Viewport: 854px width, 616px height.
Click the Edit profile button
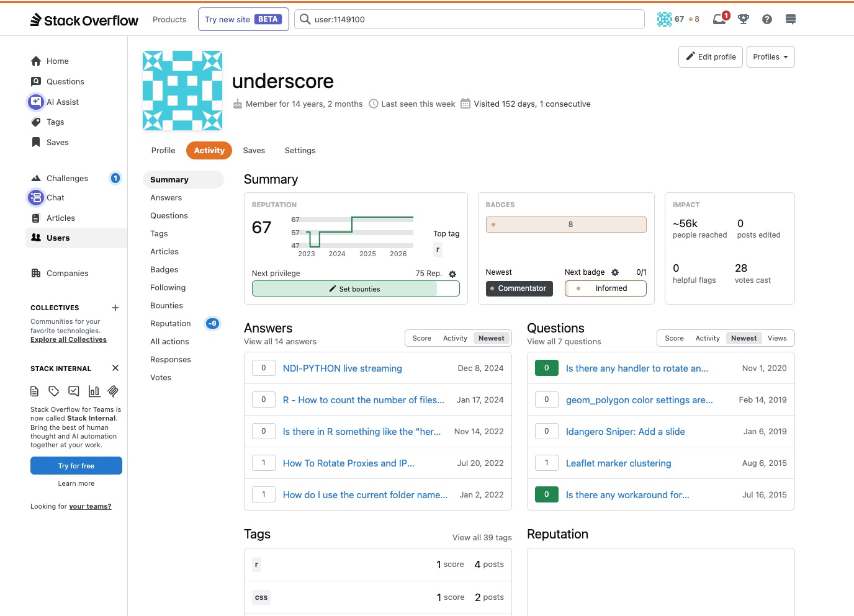[x=711, y=57]
